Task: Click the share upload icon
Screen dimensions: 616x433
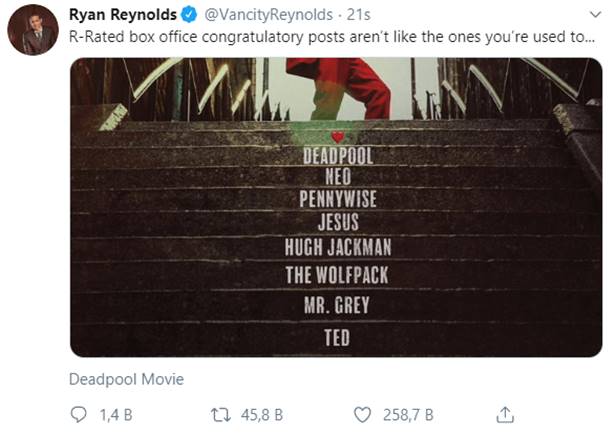Action: [x=505, y=415]
